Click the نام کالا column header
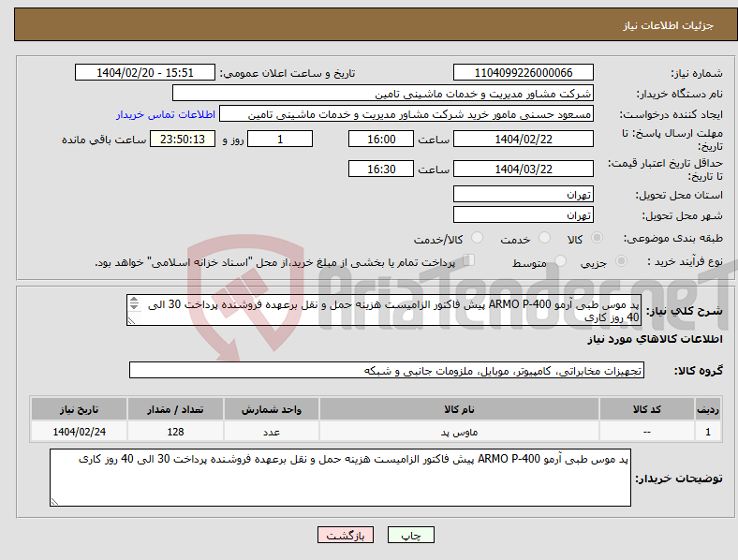The width and height of the screenshot is (738, 560). [x=459, y=409]
